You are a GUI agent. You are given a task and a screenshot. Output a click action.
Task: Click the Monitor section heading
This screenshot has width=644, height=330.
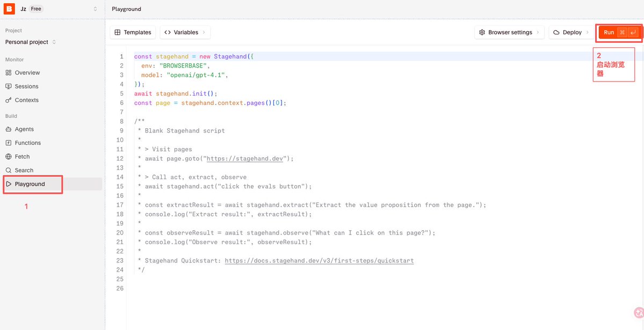(15, 60)
